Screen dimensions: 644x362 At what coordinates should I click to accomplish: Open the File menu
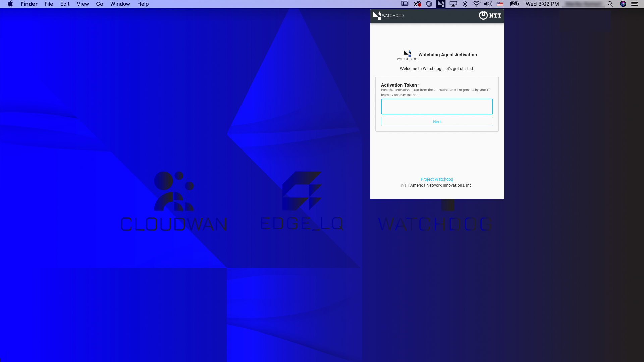(x=49, y=4)
